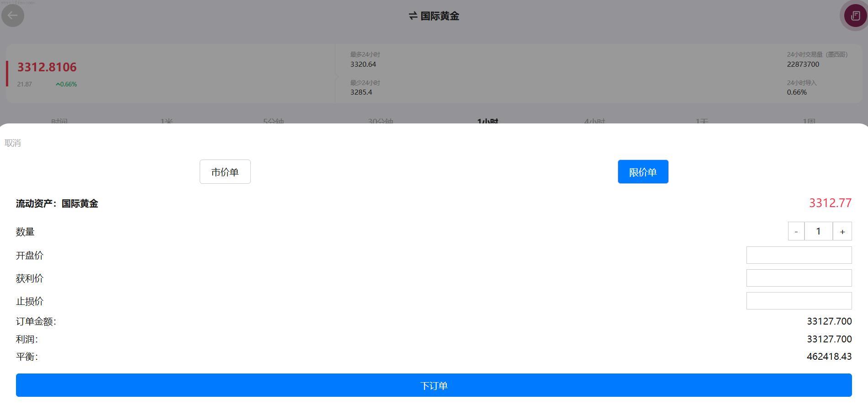
Task: Choose the 4小时 timeframe tab
Action: coord(594,121)
